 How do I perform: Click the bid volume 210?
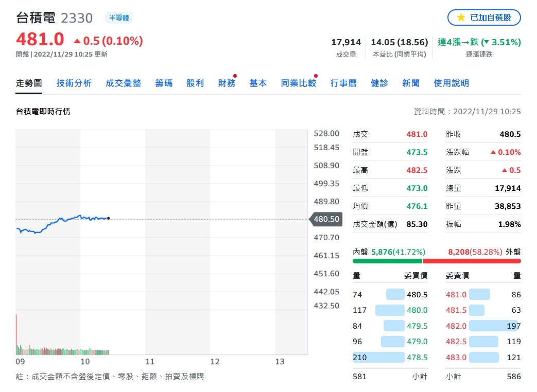pos(359,358)
